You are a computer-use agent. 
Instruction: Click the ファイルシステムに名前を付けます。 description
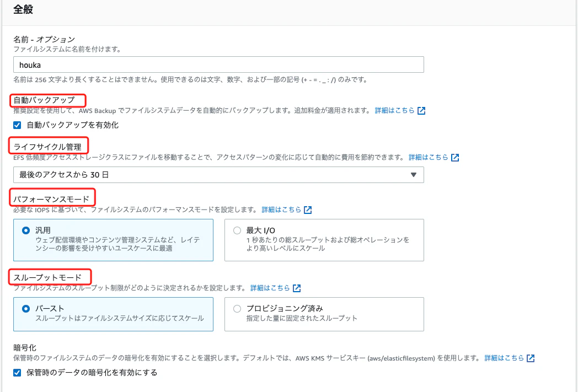pyautogui.click(x=67, y=49)
